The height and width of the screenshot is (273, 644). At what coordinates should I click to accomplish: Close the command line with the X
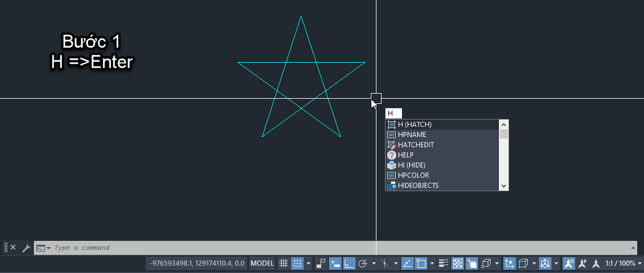13,248
